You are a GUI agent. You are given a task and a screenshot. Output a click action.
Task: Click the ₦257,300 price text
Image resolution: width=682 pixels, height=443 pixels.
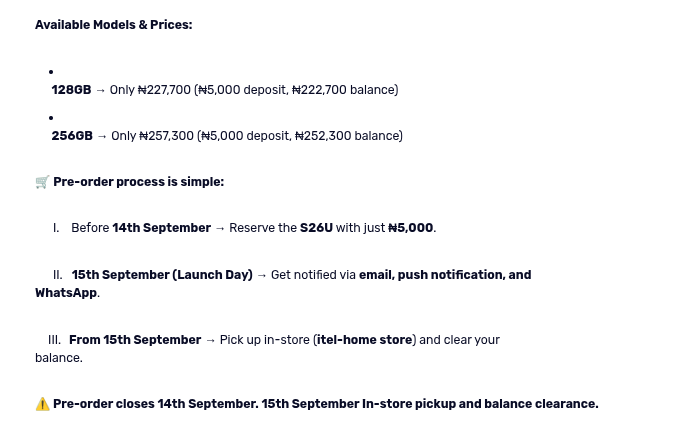tap(166, 136)
